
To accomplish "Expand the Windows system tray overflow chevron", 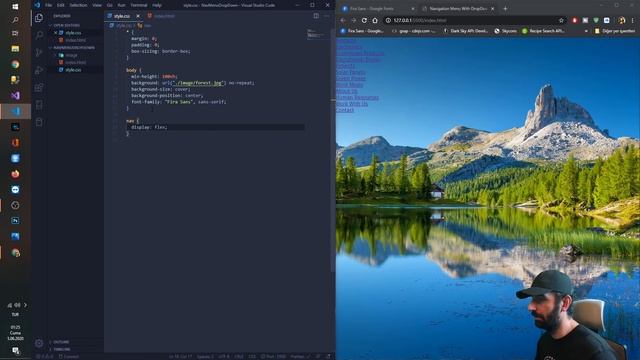I will click(25, 305).
